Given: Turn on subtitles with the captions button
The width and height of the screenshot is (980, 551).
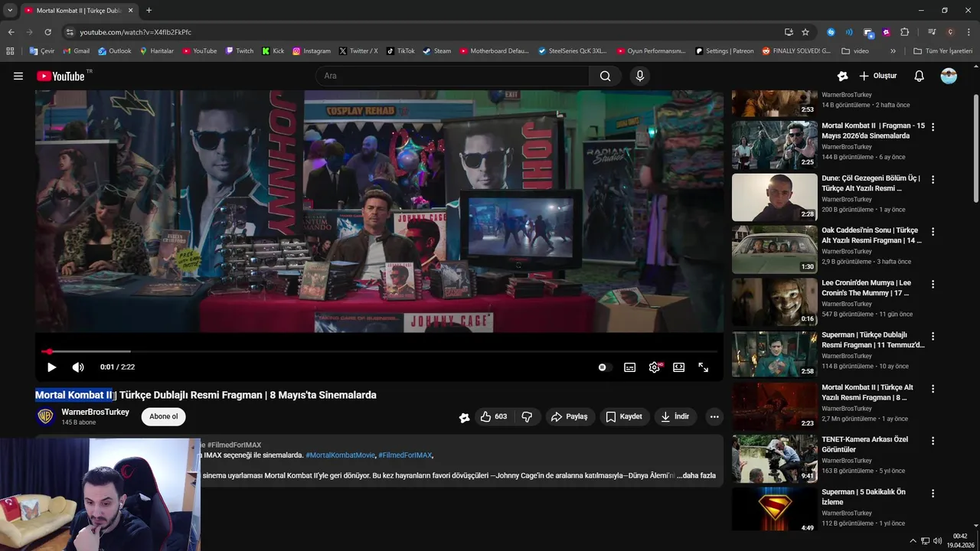Looking at the screenshot, I should point(629,367).
